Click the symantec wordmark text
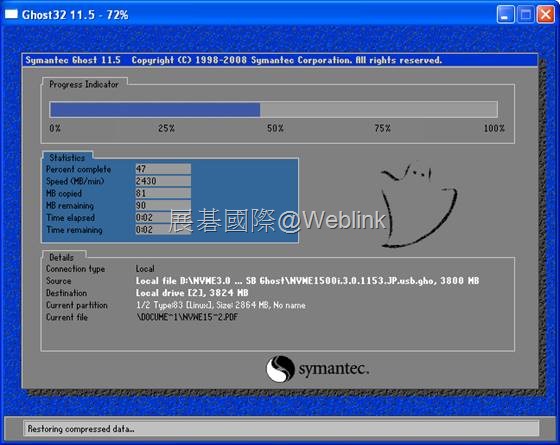The width and height of the screenshot is (560, 445). 334,369
